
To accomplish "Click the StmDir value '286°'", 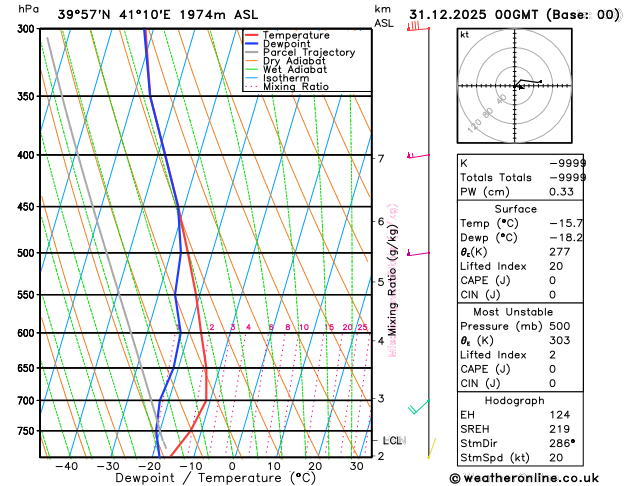I will pyautogui.click(x=562, y=443).
